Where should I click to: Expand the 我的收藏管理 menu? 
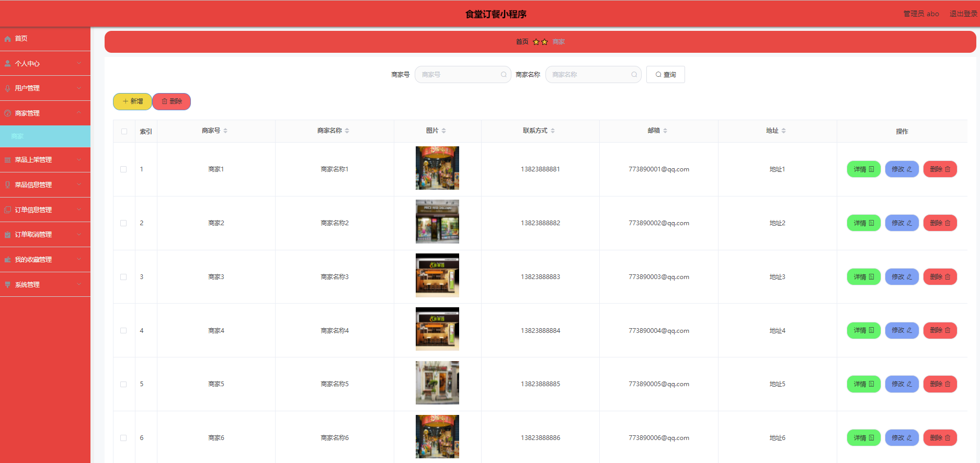click(45, 260)
